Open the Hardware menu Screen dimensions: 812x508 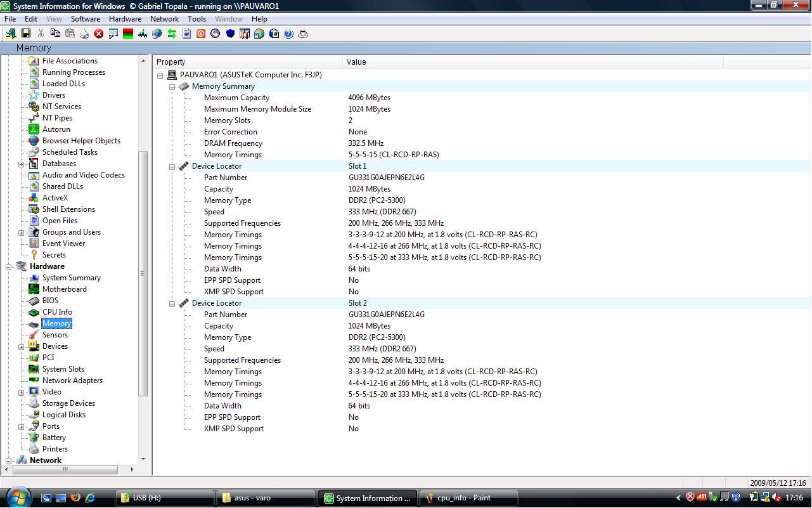pyautogui.click(x=125, y=19)
